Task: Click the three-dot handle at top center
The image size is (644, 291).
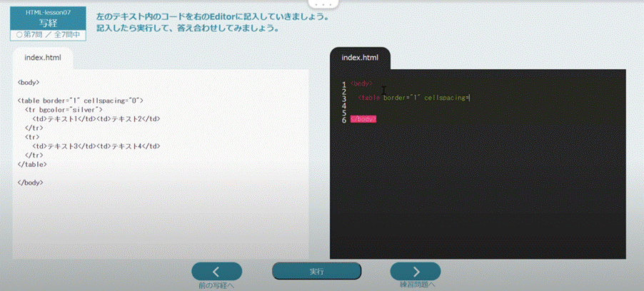Action: click(321, 4)
